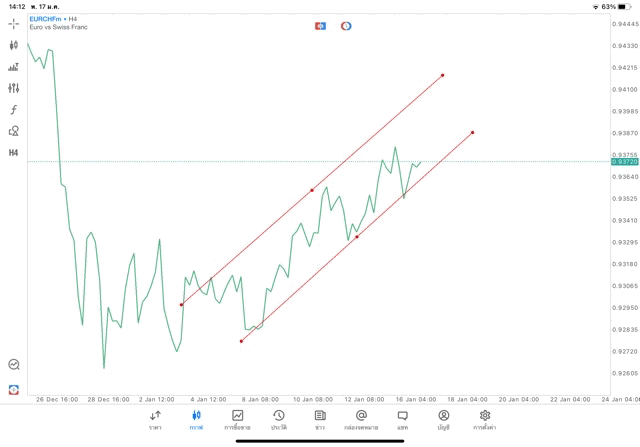
Task: Open the indicators (f) icon
Action: (14, 110)
